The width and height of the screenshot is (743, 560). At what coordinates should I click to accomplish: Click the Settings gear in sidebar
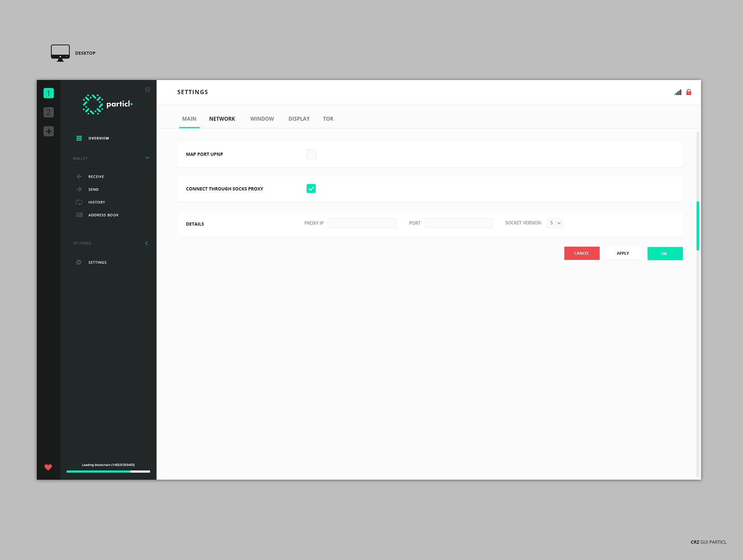(x=79, y=262)
